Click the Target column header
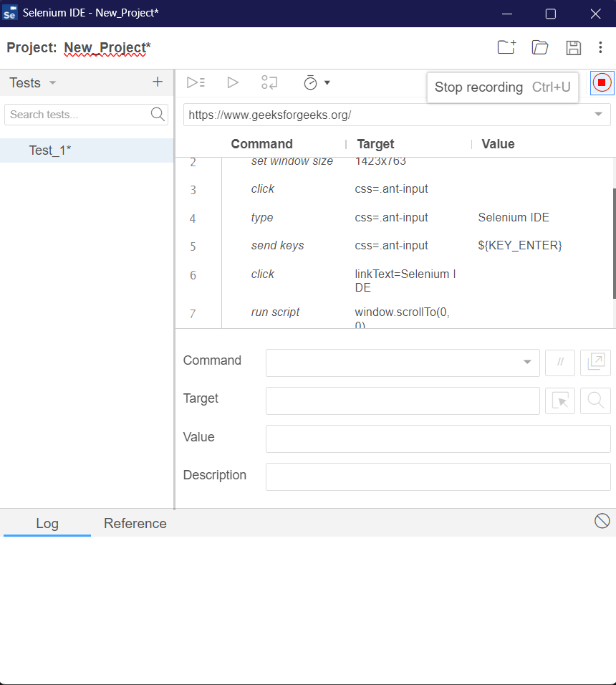Image resolution: width=616 pixels, height=685 pixels. click(x=375, y=144)
